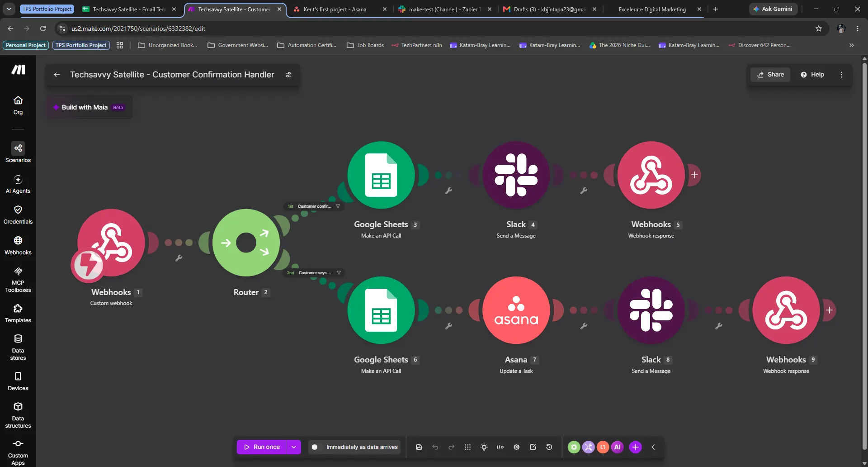The image size is (868, 467).
Task: Click the Share button
Action: tap(770, 75)
